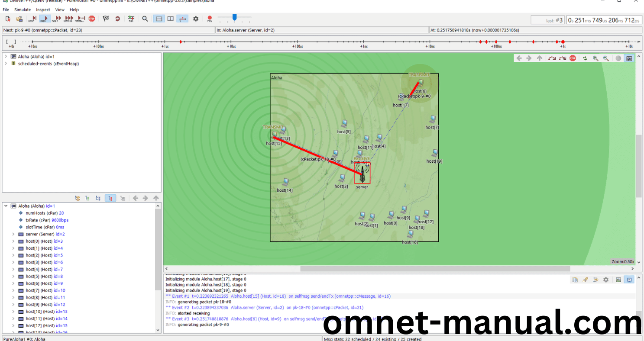
Task: Click the Set Up Configuration icon
Action: point(8,19)
